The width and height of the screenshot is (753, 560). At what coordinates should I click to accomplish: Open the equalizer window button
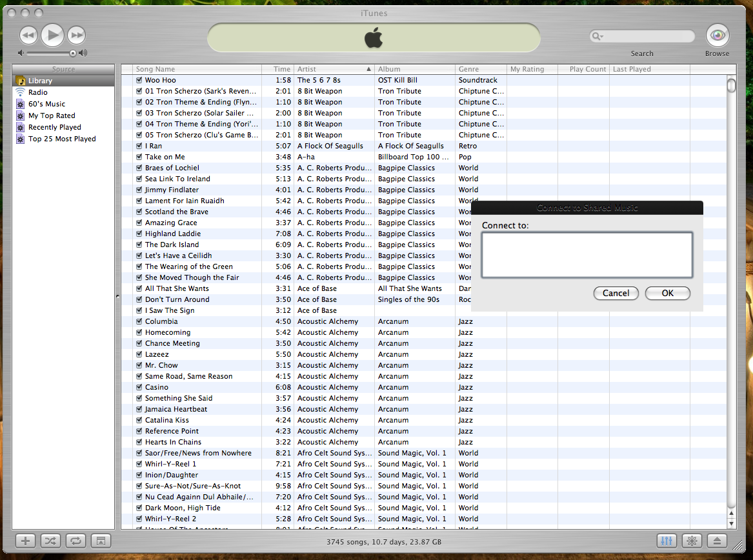point(667,541)
